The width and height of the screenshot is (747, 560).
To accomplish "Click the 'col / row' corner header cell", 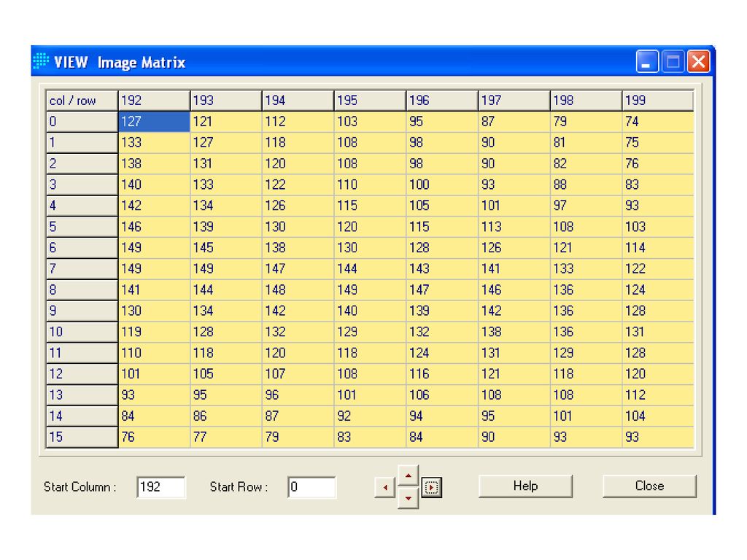I will pos(82,100).
